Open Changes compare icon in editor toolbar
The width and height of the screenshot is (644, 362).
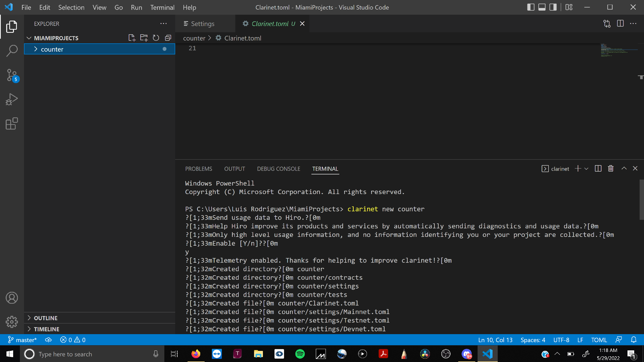coord(607,24)
